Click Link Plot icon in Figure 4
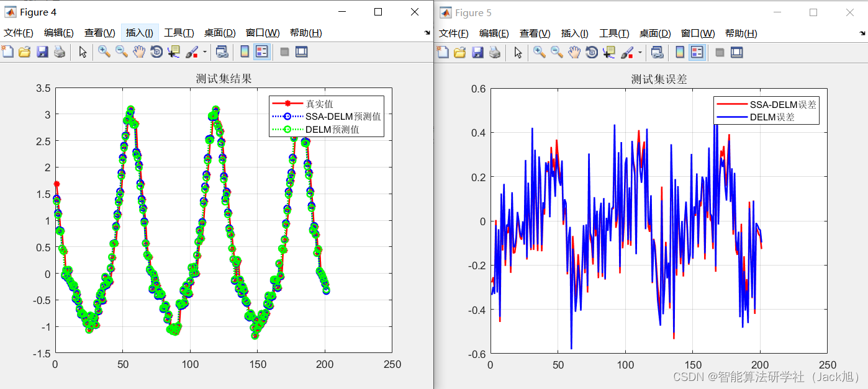 point(222,52)
